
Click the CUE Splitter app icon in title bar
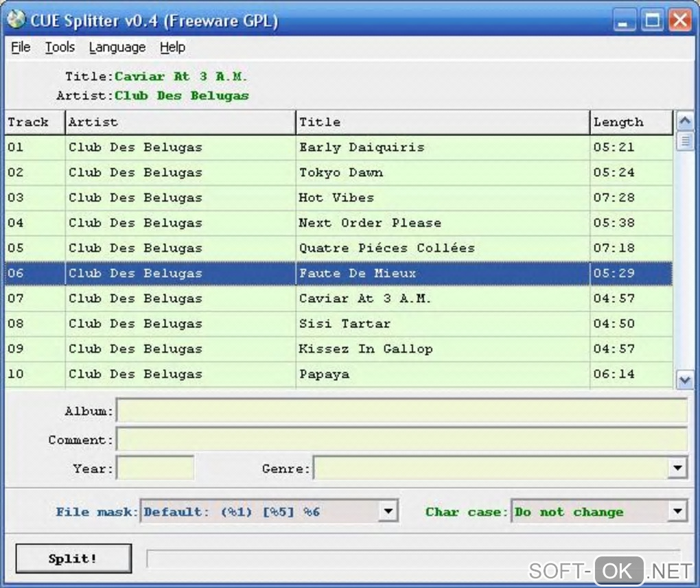pos(16,19)
